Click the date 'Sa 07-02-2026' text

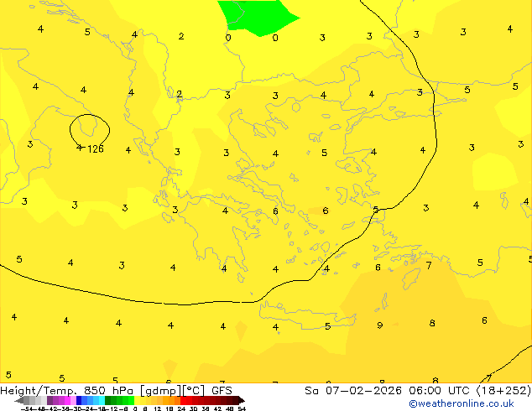point(353,391)
